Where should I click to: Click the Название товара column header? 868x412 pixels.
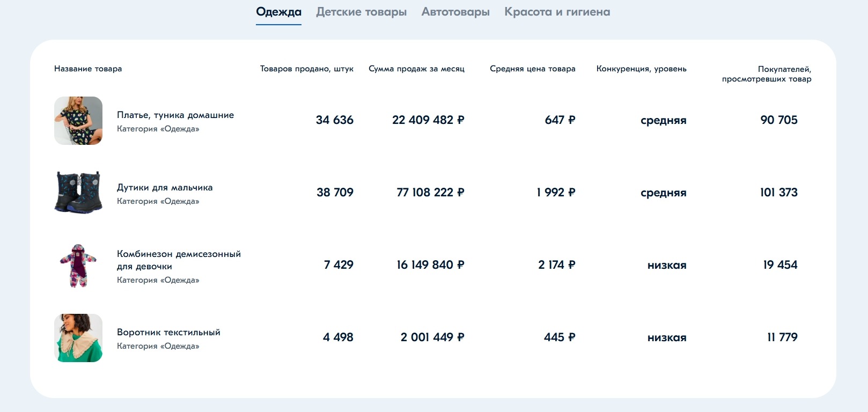point(88,69)
